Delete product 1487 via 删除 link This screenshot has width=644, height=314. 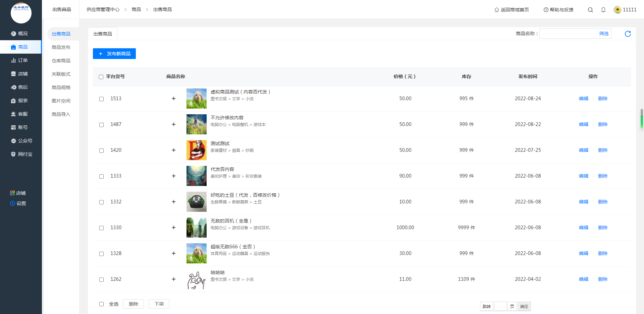point(603,124)
